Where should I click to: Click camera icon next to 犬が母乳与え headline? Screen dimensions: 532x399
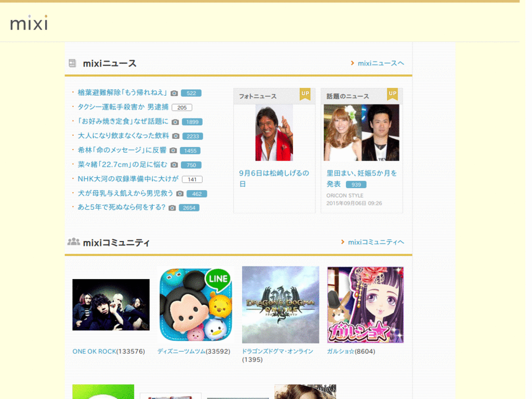click(x=180, y=193)
